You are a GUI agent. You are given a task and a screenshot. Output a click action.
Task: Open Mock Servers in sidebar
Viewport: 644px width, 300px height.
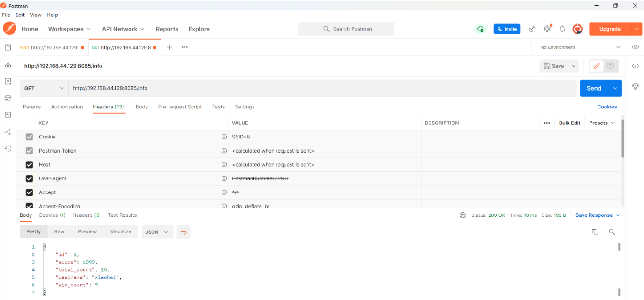8,98
